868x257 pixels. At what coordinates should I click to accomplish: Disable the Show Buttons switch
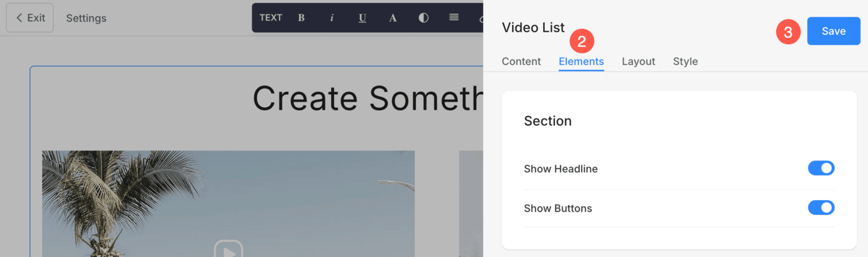pos(821,207)
